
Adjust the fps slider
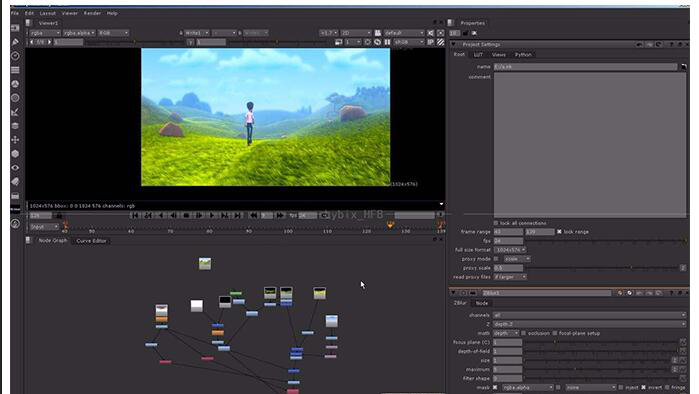(x=605, y=241)
